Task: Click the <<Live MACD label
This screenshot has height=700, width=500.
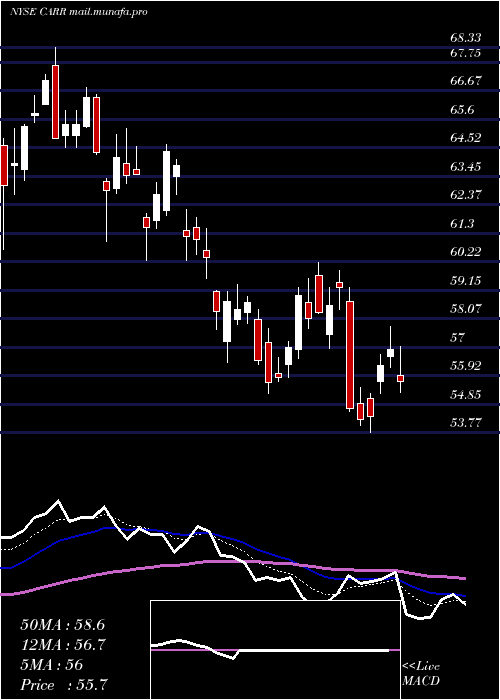Action: (421, 674)
